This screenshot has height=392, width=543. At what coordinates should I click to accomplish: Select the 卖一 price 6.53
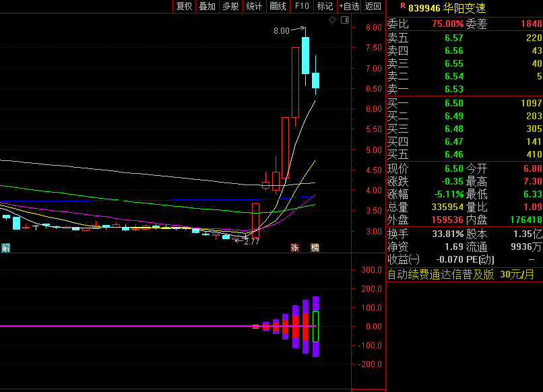pyautogui.click(x=454, y=89)
